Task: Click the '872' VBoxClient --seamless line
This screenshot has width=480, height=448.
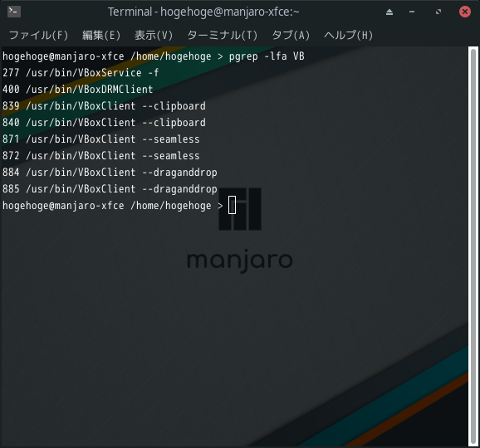Action: [x=101, y=156]
